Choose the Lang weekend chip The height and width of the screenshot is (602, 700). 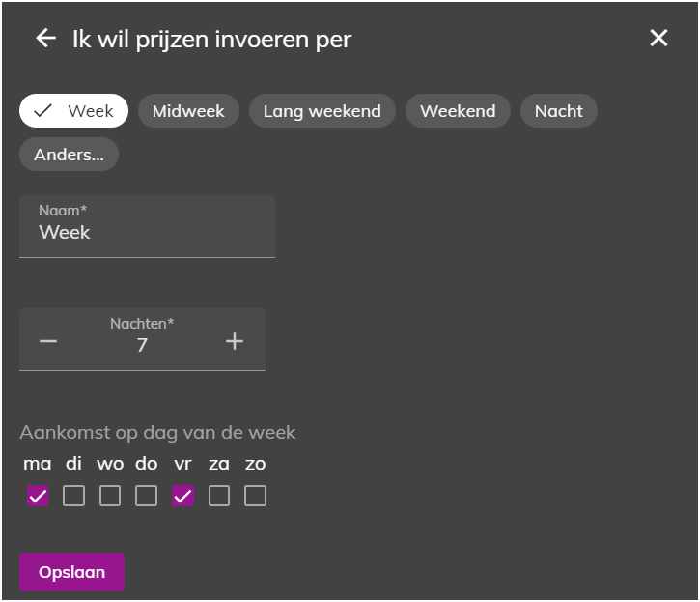pyautogui.click(x=322, y=111)
